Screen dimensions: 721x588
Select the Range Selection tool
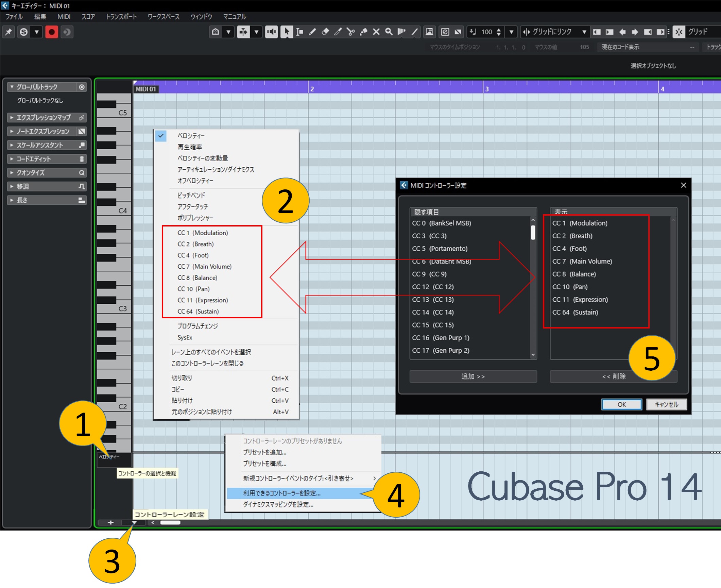(299, 32)
